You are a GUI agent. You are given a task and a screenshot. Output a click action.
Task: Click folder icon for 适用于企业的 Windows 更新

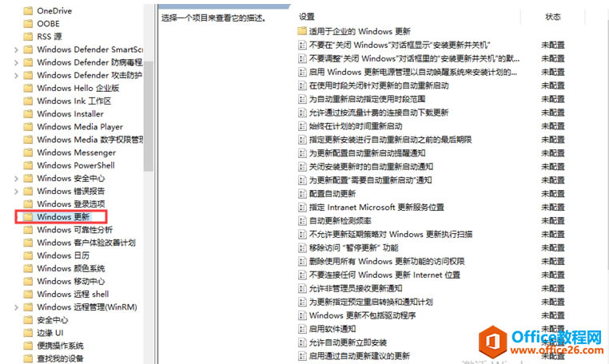coord(302,31)
